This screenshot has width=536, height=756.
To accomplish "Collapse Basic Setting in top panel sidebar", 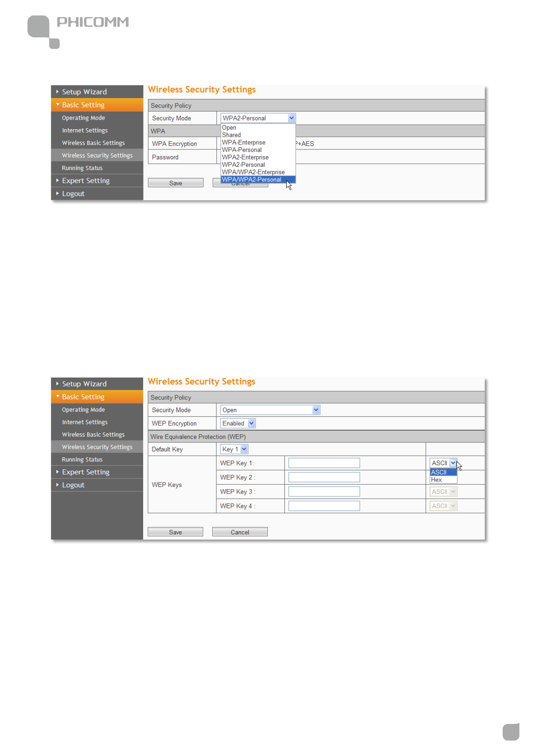I will pyautogui.click(x=97, y=105).
